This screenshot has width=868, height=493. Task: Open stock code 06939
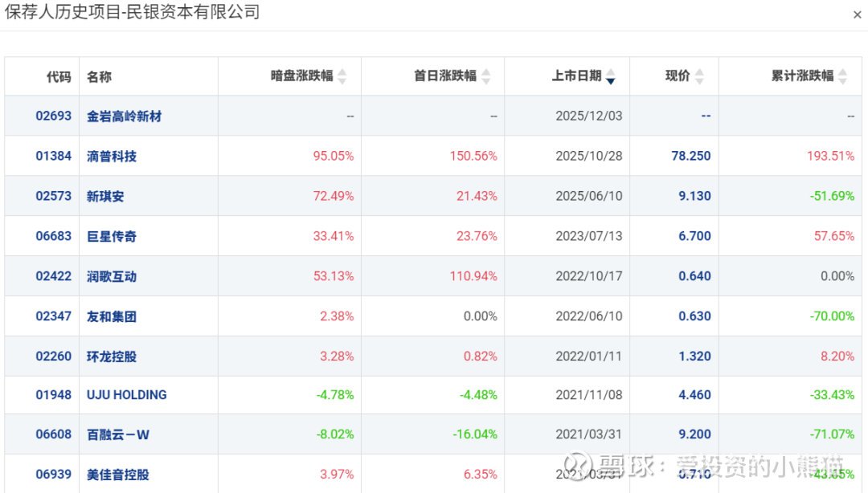(54, 475)
